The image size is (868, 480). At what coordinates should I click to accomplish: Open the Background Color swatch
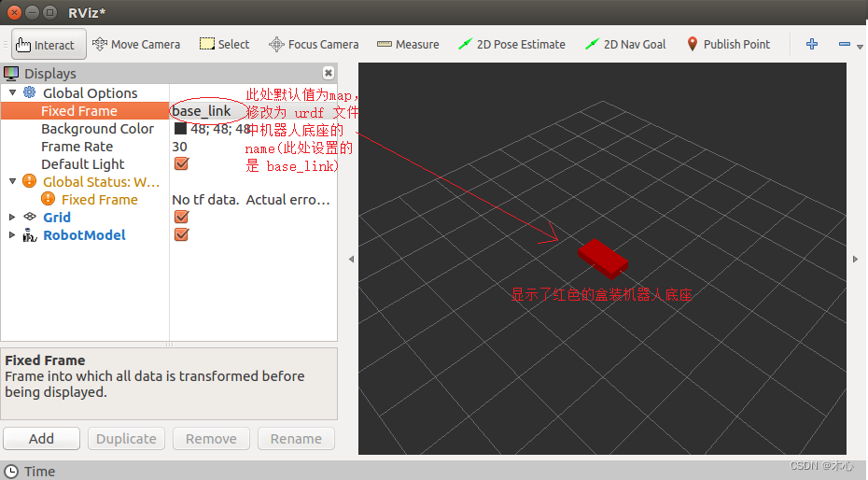coord(180,129)
